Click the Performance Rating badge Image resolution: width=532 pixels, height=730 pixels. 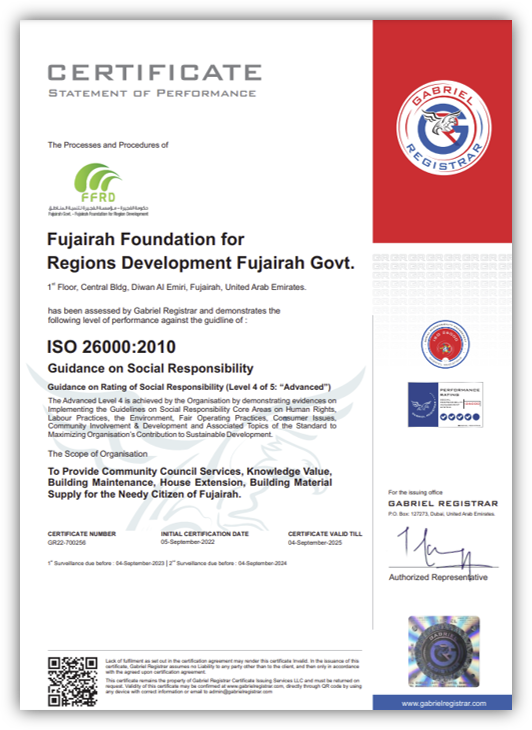pos(445,405)
